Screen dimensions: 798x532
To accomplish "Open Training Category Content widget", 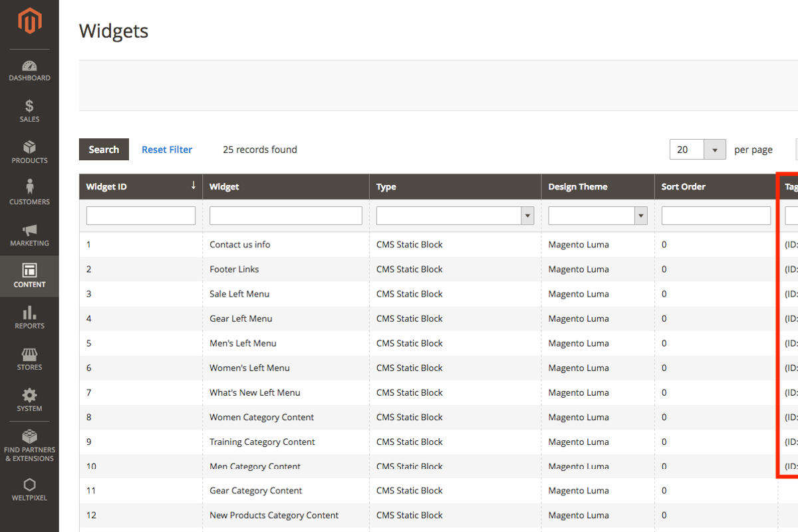I will pos(262,442).
